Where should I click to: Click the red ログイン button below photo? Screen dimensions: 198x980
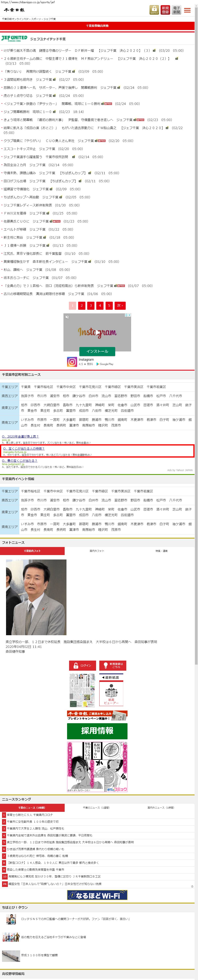(82, 665)
